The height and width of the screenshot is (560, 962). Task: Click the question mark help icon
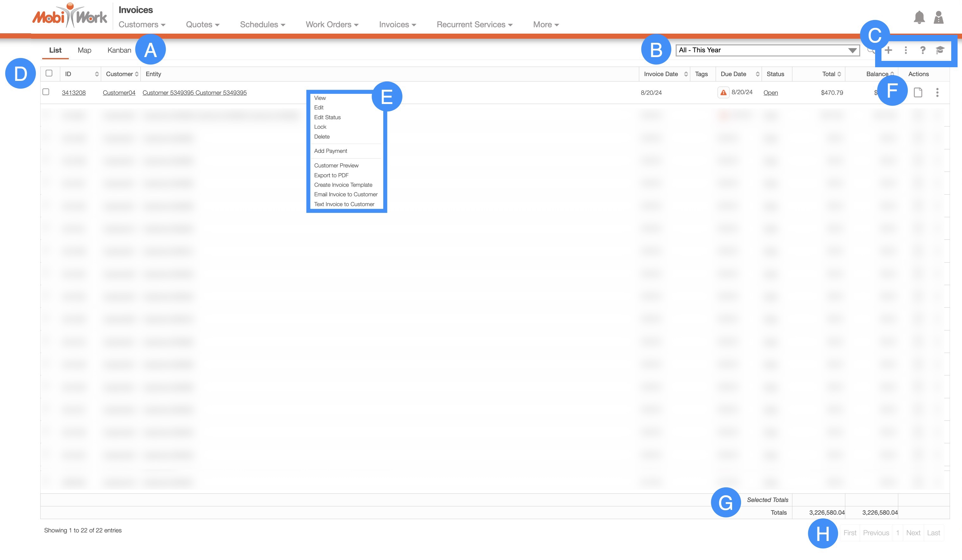pos(922,50)
